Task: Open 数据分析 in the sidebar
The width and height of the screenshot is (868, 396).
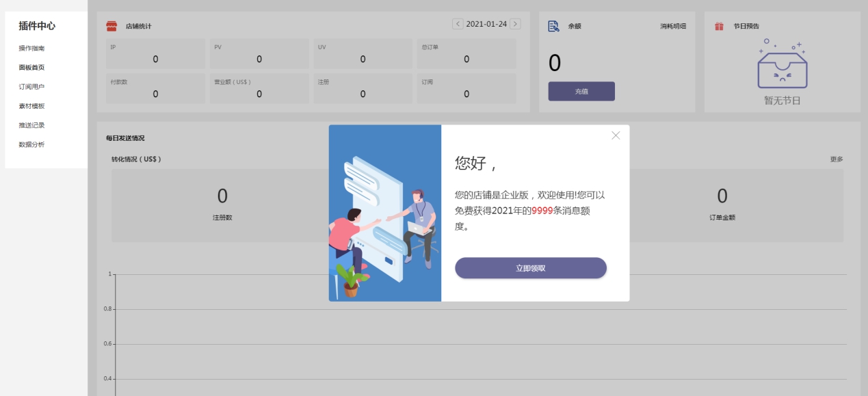Action: pos(31,144)
